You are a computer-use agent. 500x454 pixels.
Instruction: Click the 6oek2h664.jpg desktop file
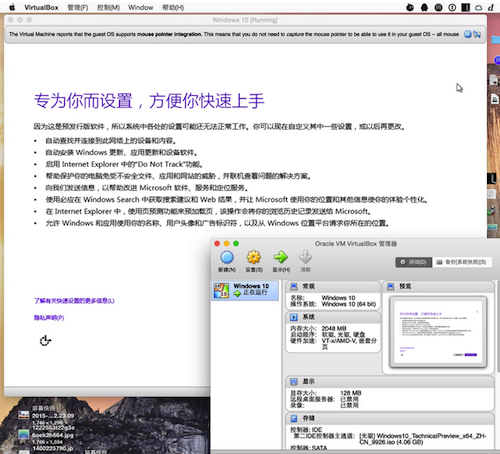tap(53, 435)
